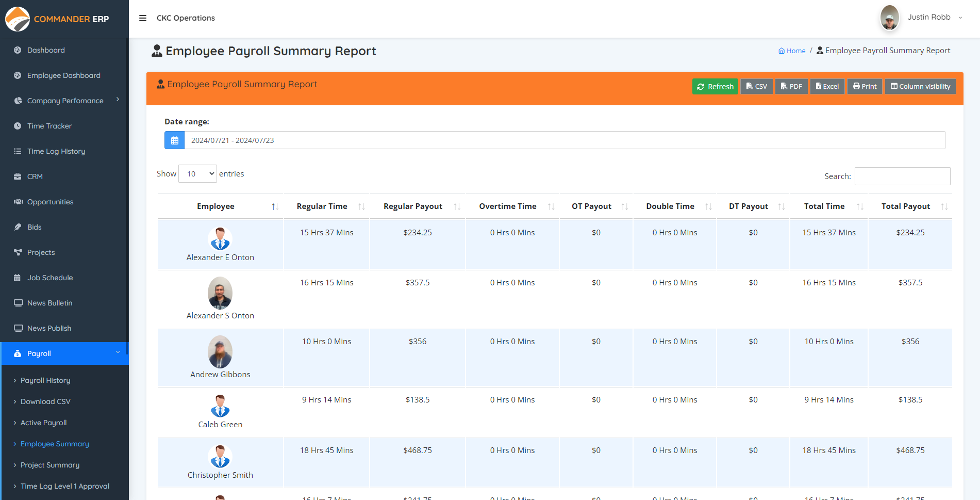Click the News Bulletin monitor icon
Image resolution: width=980 pixels, height=500 pixels.
tap(18, 303)
